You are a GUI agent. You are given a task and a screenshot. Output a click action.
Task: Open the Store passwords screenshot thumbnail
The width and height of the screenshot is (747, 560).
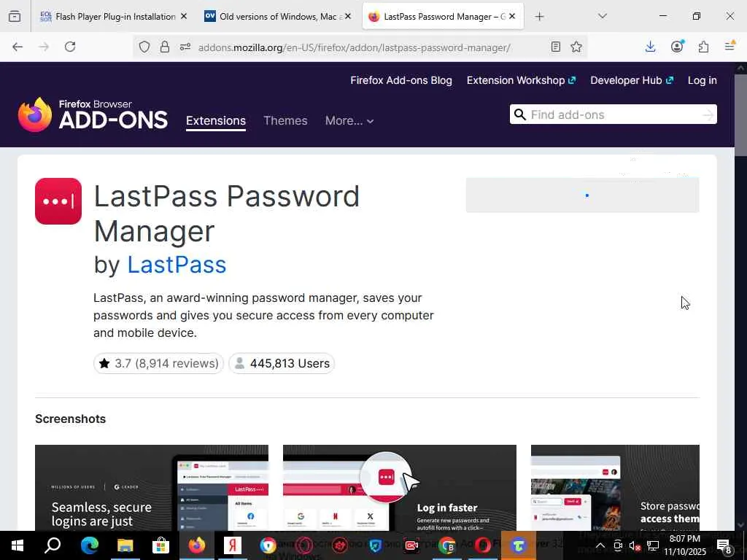[x=615, y=488]
